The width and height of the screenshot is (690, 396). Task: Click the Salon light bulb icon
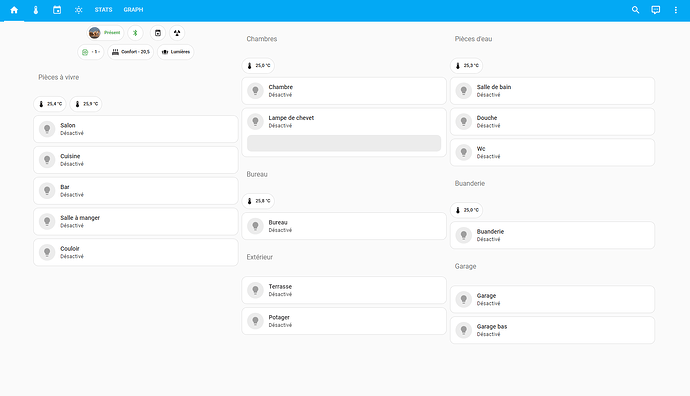coord(47,129)
